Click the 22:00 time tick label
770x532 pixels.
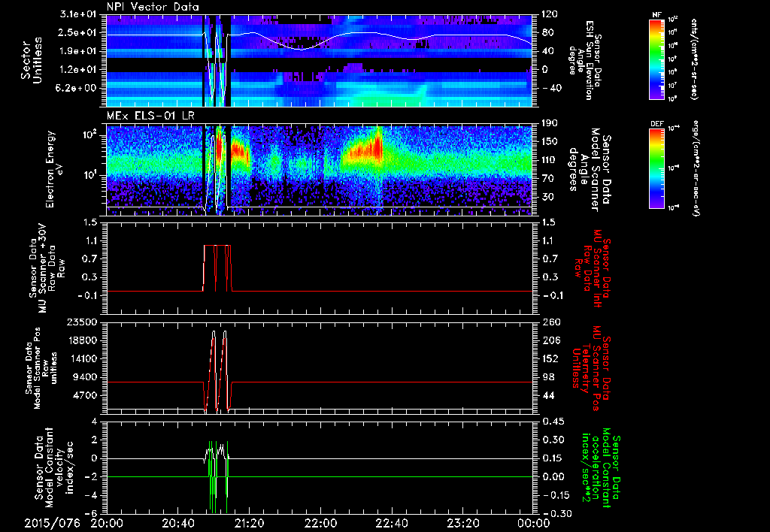[320, 523]
